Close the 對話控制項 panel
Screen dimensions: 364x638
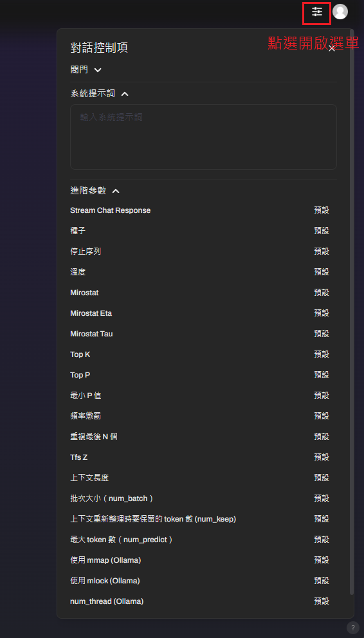click(x=332, y=48)
